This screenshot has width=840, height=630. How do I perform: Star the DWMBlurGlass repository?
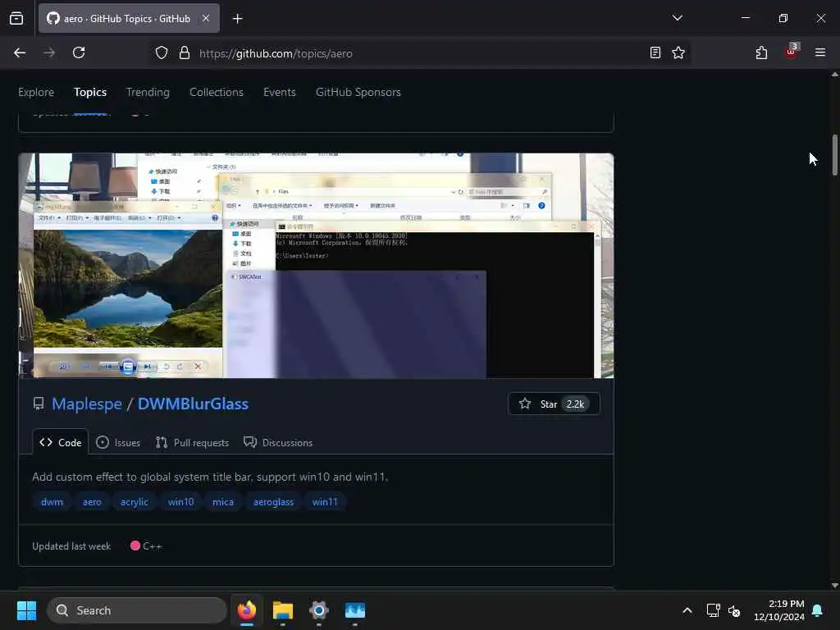point(554,404)
